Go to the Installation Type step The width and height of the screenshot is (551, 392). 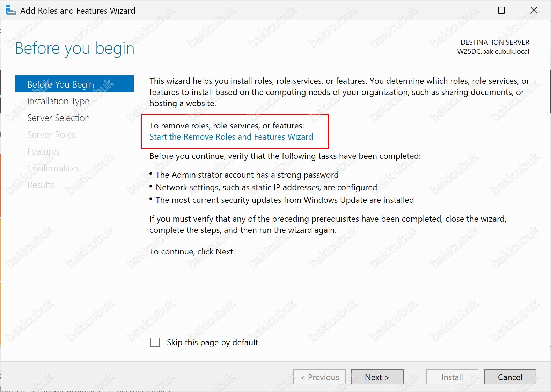(x=58, y=101)
